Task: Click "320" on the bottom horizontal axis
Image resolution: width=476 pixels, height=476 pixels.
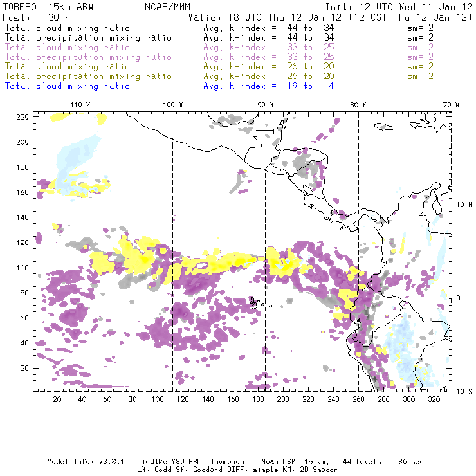Action: (434, 399)
